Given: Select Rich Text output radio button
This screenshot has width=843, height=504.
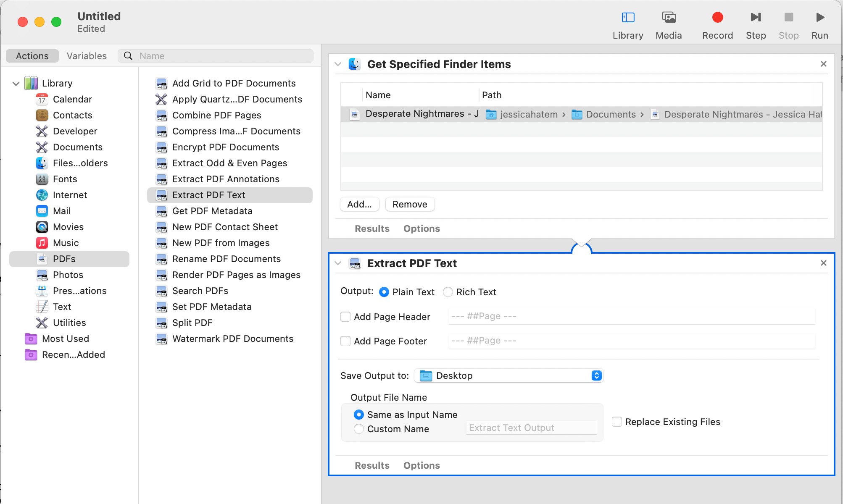Looking at the screenshot, I should (x=448, y=292).
